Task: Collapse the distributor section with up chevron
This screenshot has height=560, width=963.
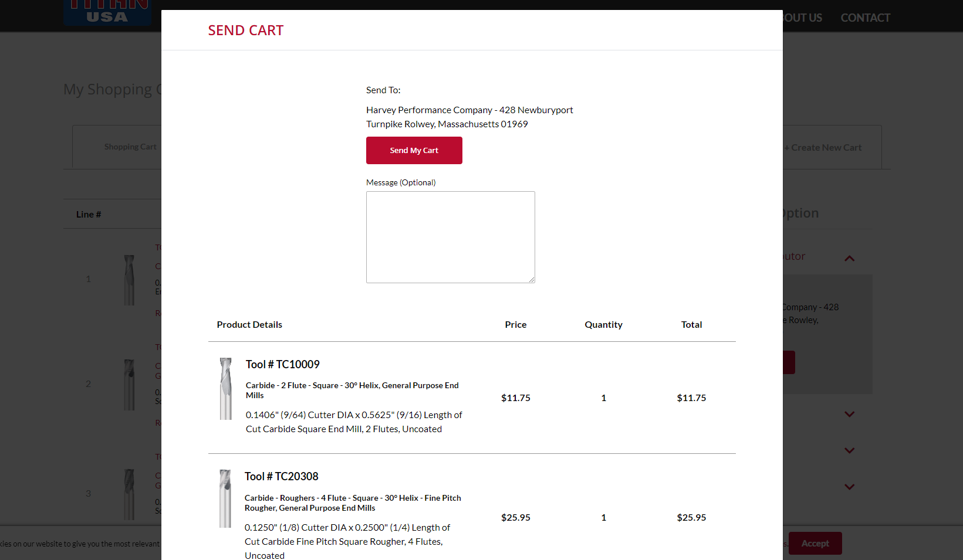Action: 849,258
